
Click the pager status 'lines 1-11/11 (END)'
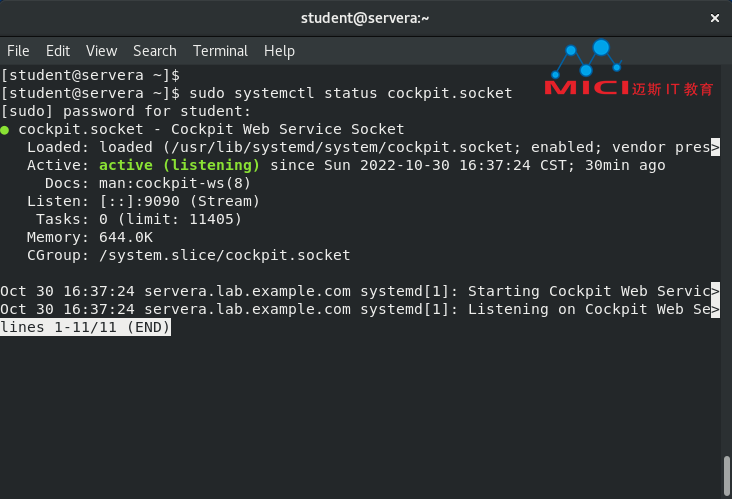point(85,327)
